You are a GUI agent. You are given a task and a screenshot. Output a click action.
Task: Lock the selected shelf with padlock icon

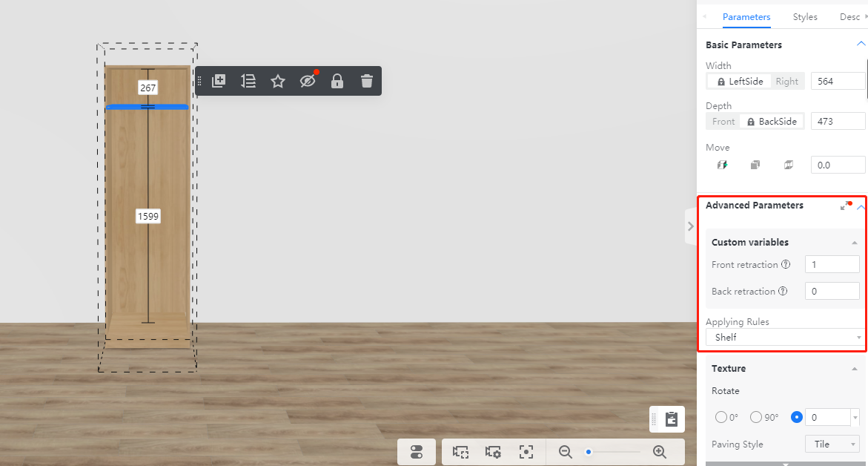[x=337, y=82]
